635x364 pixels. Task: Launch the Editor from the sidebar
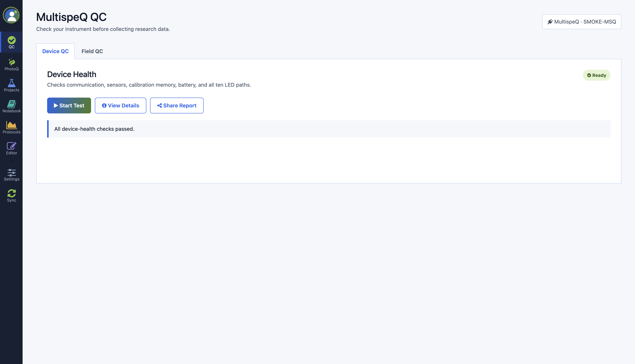[12, 148]
